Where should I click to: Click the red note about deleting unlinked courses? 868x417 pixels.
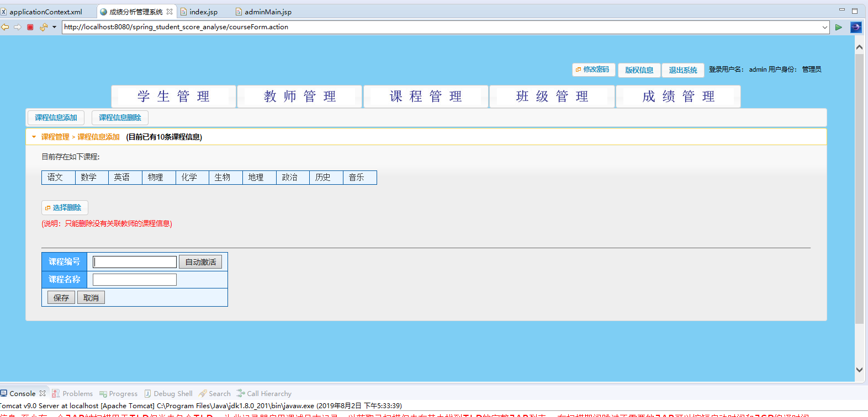click(107, 223)
